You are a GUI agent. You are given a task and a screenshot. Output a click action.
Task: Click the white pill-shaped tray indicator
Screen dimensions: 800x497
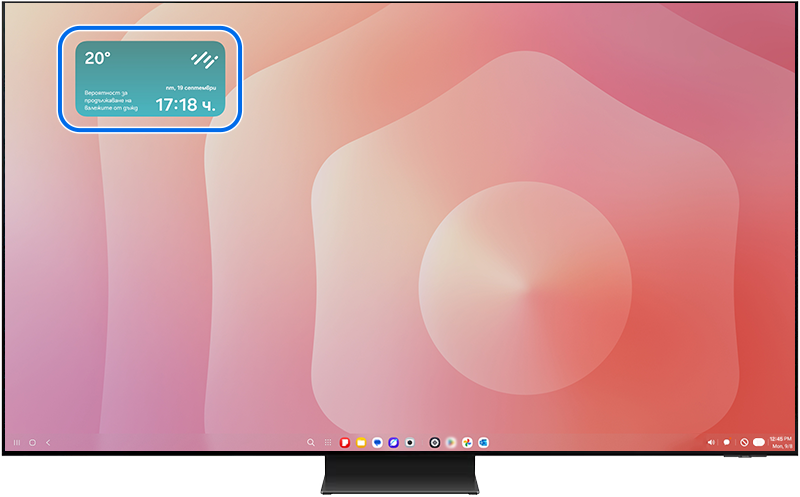point(759,442)
